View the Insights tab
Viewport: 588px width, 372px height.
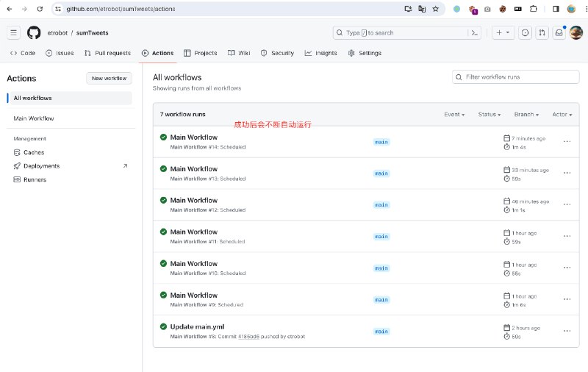tap(320, 53)
